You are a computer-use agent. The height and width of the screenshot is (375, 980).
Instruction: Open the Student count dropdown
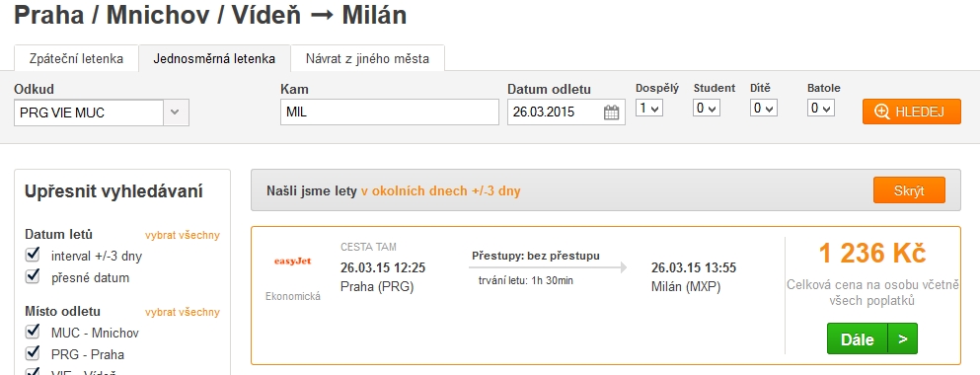coord(707,109)
